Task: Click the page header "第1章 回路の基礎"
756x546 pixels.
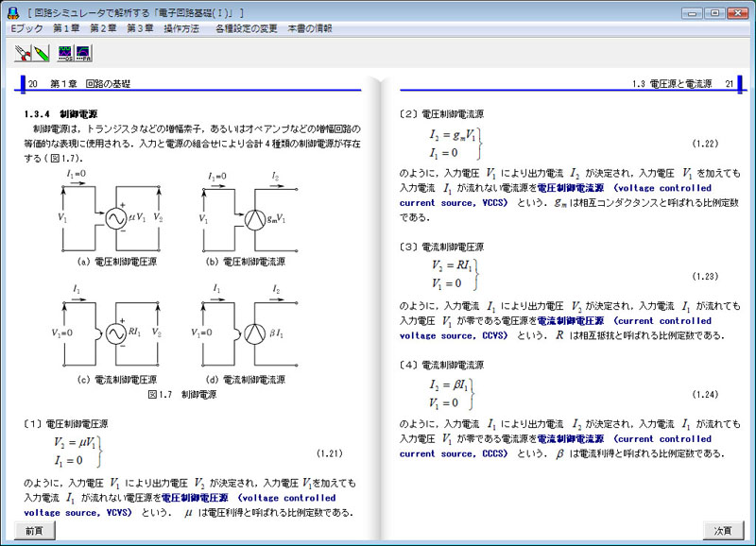Action: (90, 84)
